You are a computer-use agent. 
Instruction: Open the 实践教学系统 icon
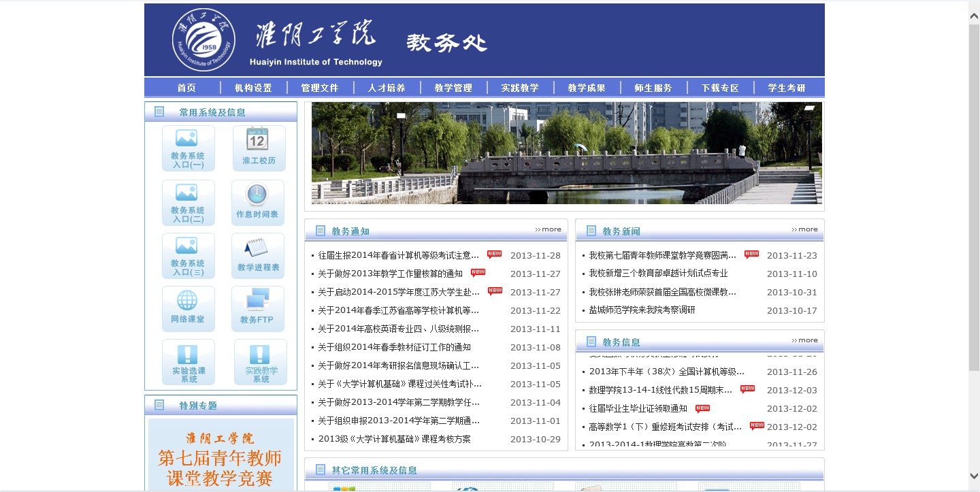pyautogui.click(x=260, y=362)
